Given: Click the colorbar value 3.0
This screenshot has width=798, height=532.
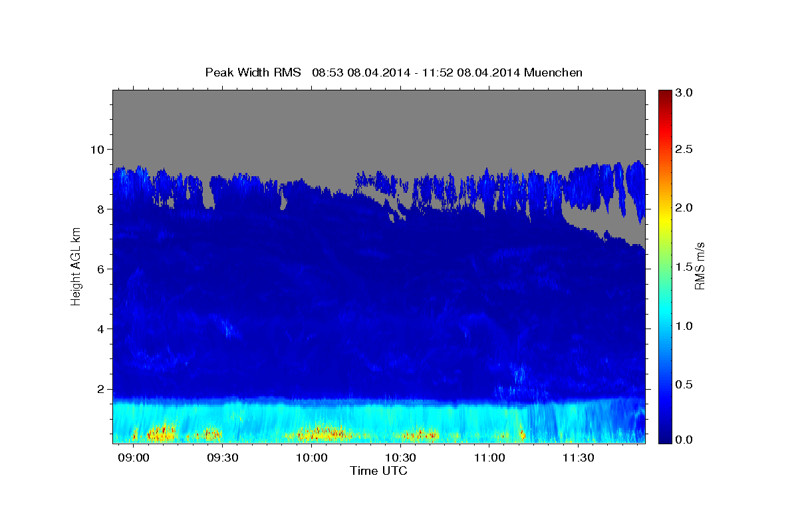Looking at the screenshot, I should [x=685, y=94].
